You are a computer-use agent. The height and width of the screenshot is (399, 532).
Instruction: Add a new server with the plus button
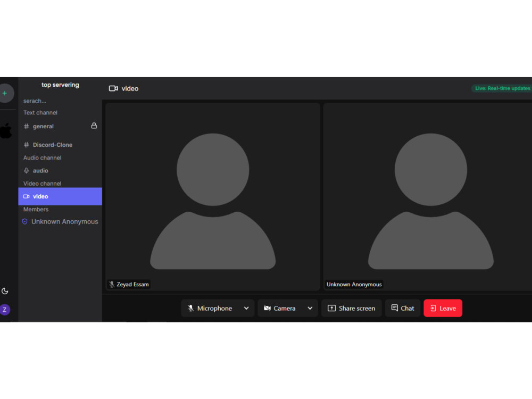(5, 93)
